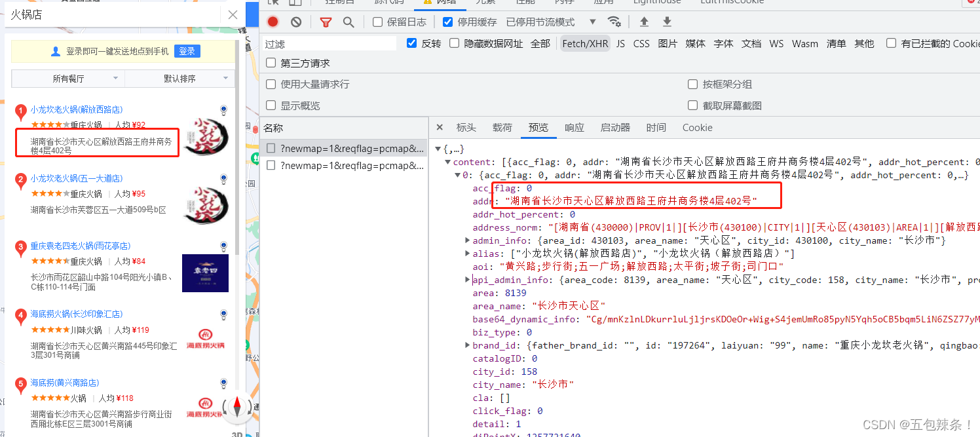Screen dimensions: 980x437
Task: Expand alias array node
Action: tap(467, 254)
